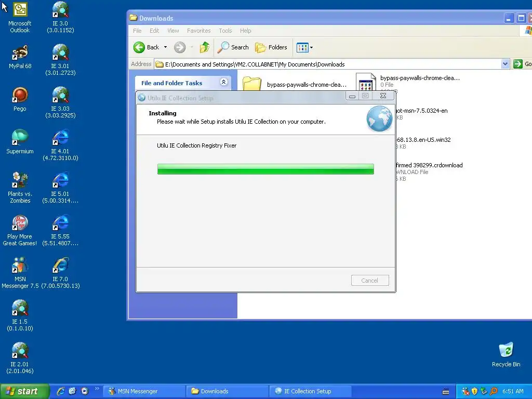This screenshot has width=532, height=399.
Task: Open the Edit menu in Downloads
Action: click(x=154, y=31)
